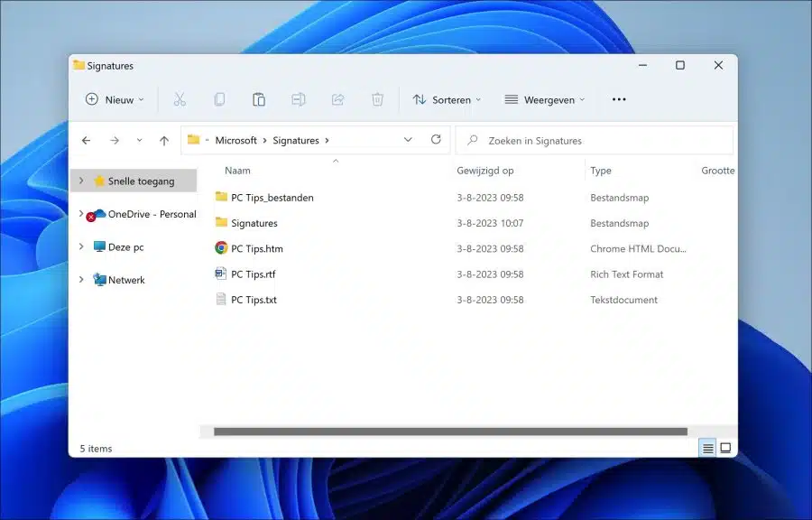
Task: Expand Netwerk tree node
Action: coord(81,280)
